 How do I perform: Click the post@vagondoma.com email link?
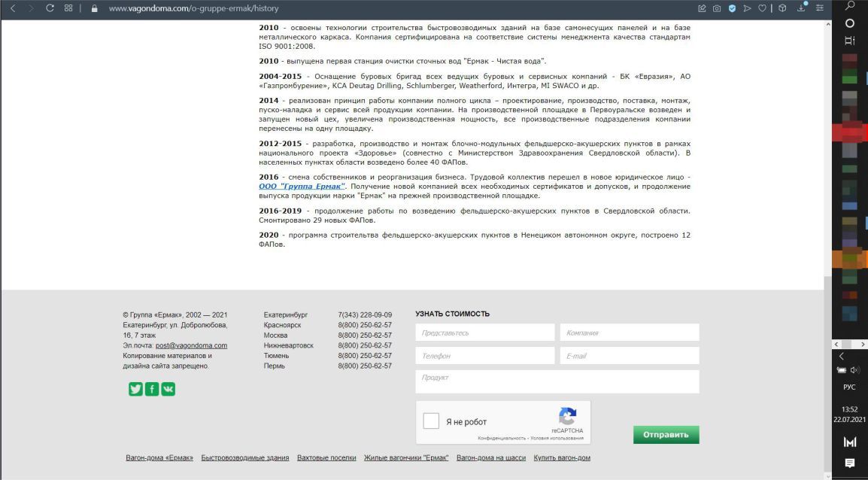pos(192,345)
